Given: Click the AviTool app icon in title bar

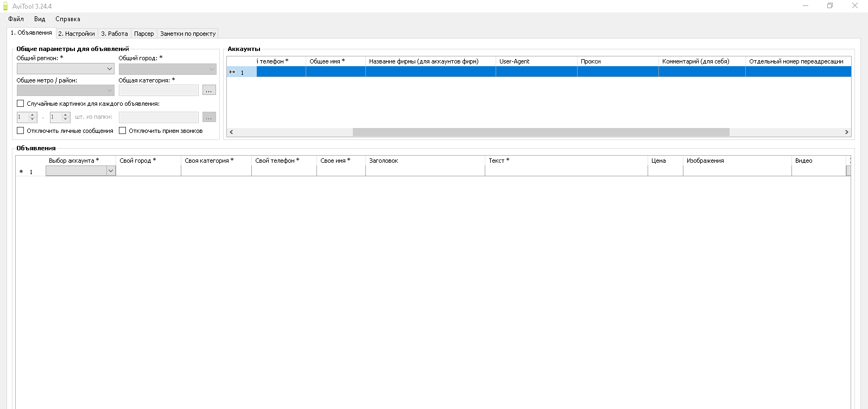Looking at the screenshot, I should coord(5,6).
